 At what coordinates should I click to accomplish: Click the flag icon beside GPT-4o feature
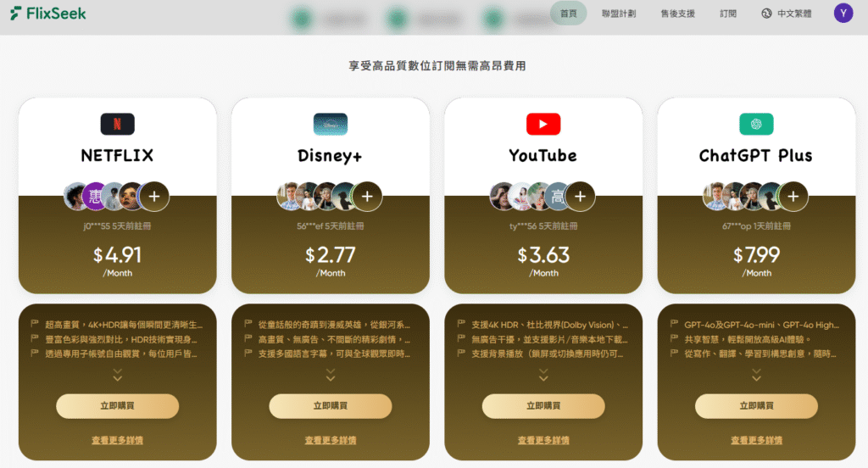[674, 324]
